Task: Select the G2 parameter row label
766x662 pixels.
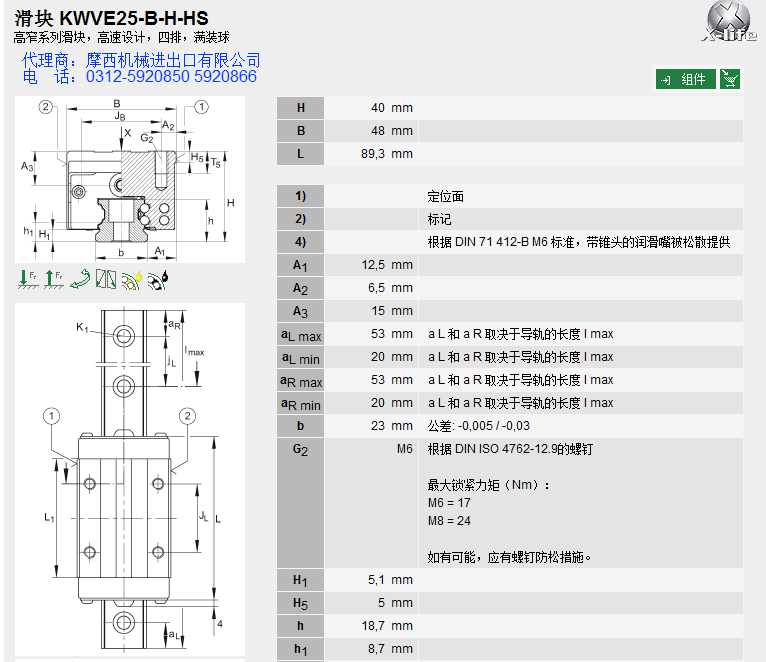Action: [x=301, y=449]
